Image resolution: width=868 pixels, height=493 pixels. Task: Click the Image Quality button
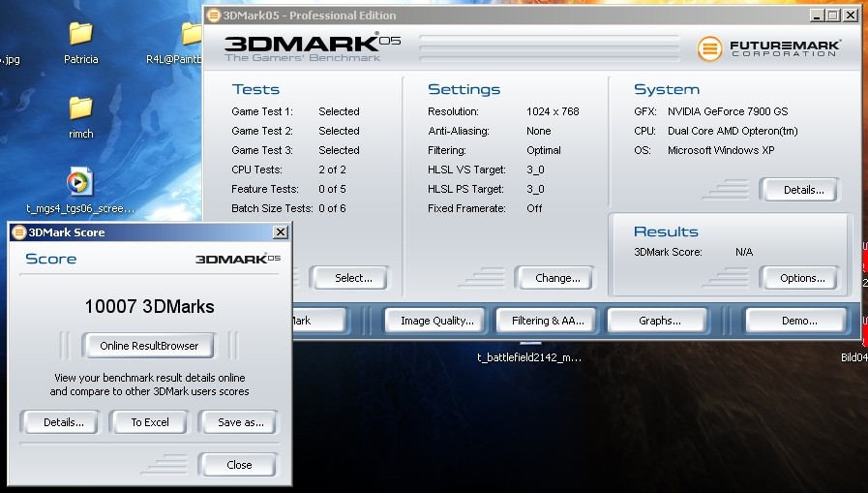(x=436, y=321)
